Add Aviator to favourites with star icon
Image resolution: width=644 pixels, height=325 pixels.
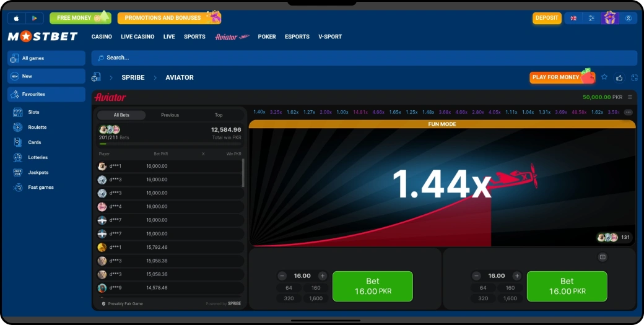pyautogui.click(x=604, y=77)
